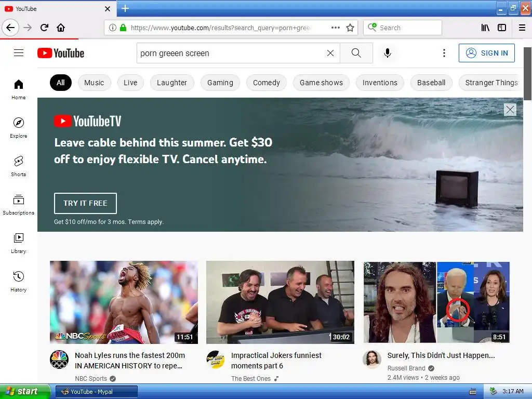
Task: Open the Impractical Jokers video thumbnail
Action: [280, 302]
